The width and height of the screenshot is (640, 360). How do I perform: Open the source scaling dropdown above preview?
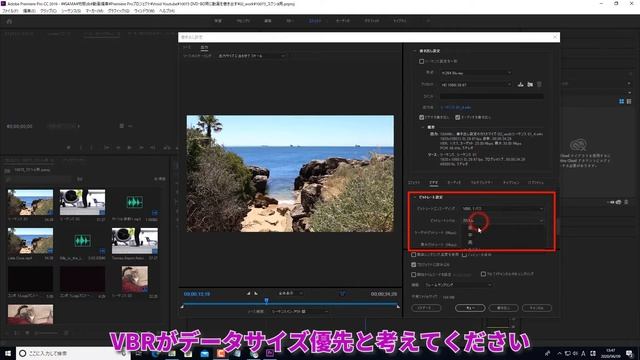(x=251, y=56)
